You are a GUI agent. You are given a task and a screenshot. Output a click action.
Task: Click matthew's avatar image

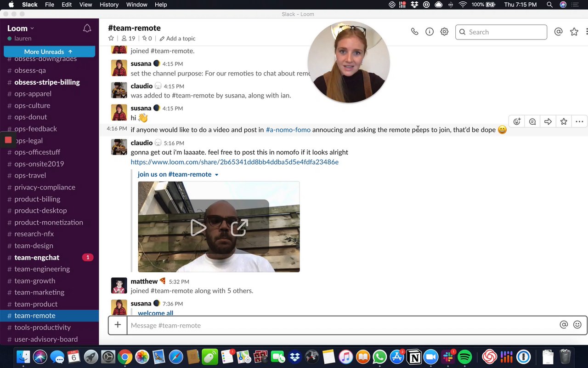tap(119, 285)
